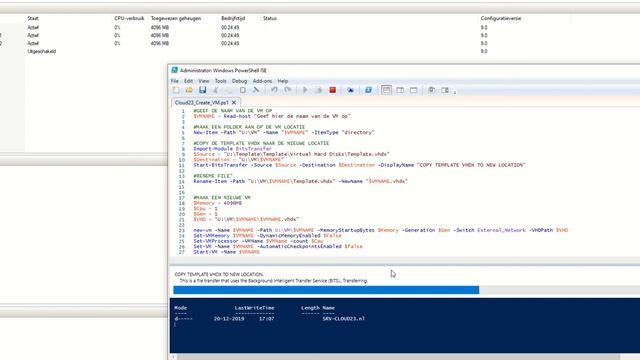Viewport: 640px width, 360px height.
Task: Close the Cloud23_Create_VM.ps1 tab
Action: coord(234,102)
